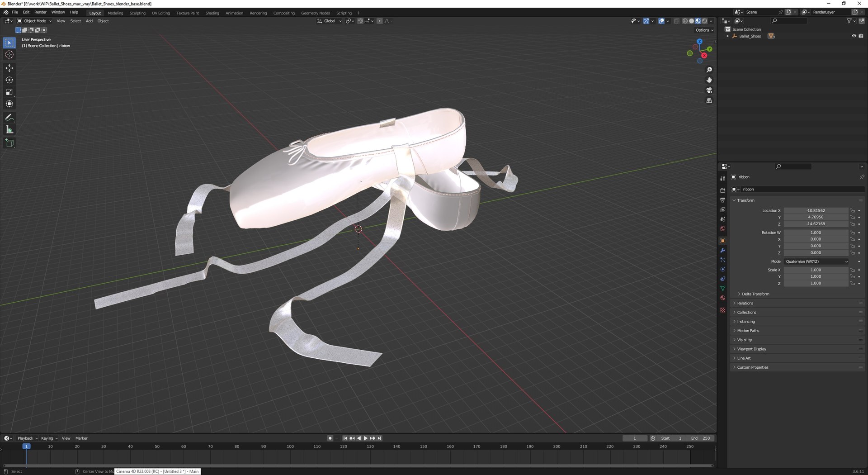Toggle viewport overlays button
Screen dimensions: 868x475
pos(661,21)
